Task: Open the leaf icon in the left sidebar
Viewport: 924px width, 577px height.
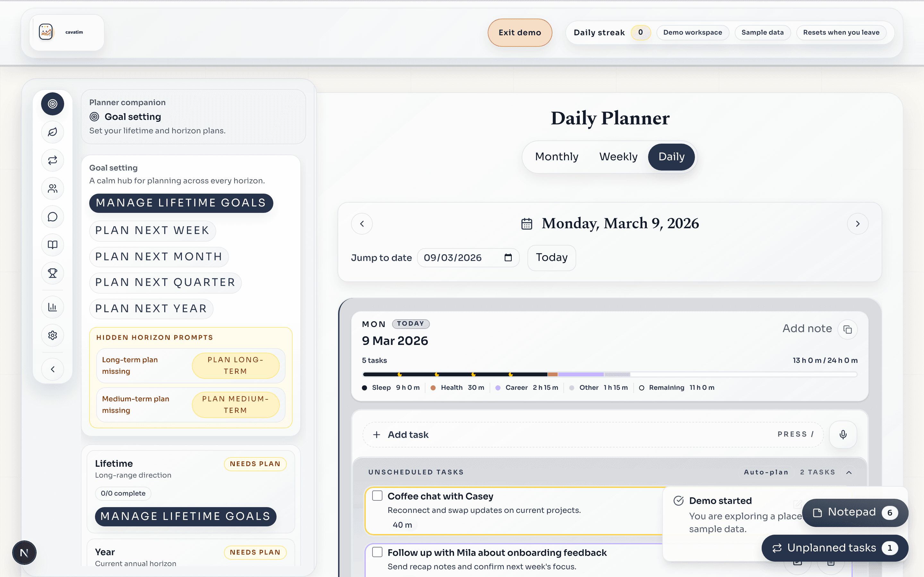Action: coord(53,132)
